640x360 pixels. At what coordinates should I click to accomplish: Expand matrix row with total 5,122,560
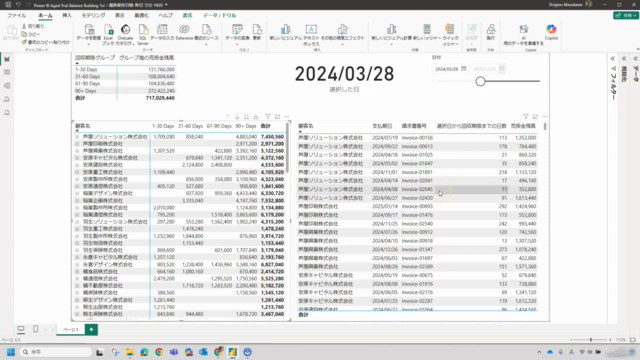coord(77,151)
